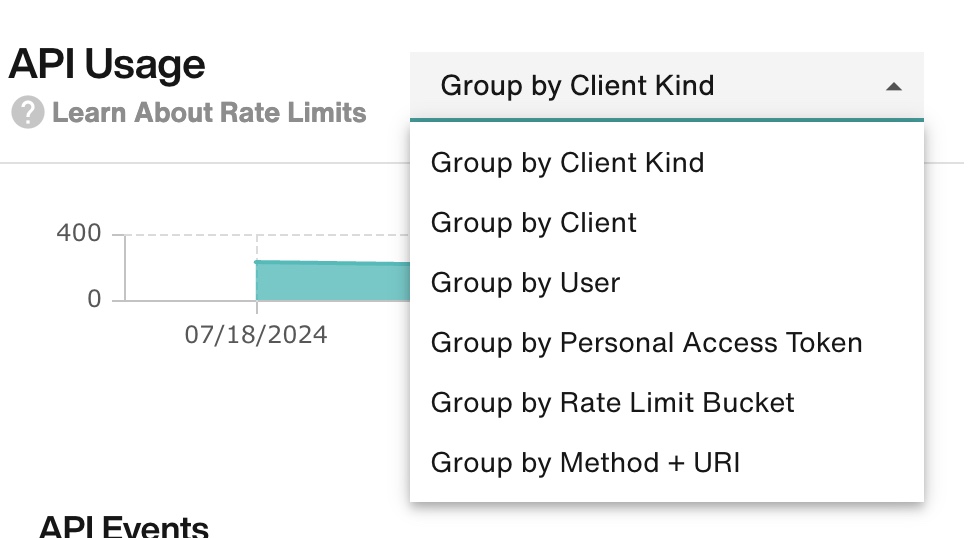Select Group by User option
972x538 pixels.
pyautogui.click(x=667, y=283)
